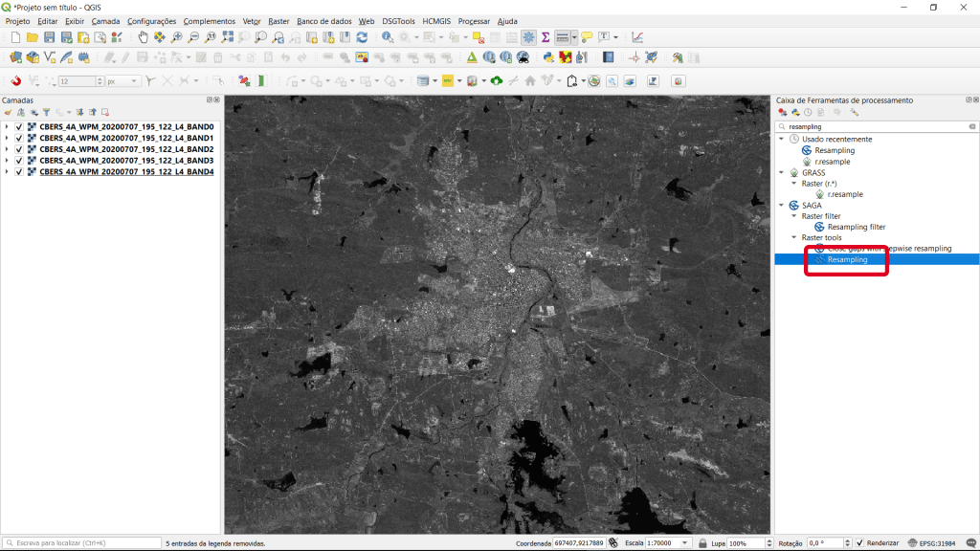The image size is (980, 551).
Task: Expand the BAND4 layer legend
Action: click(7, 172)
